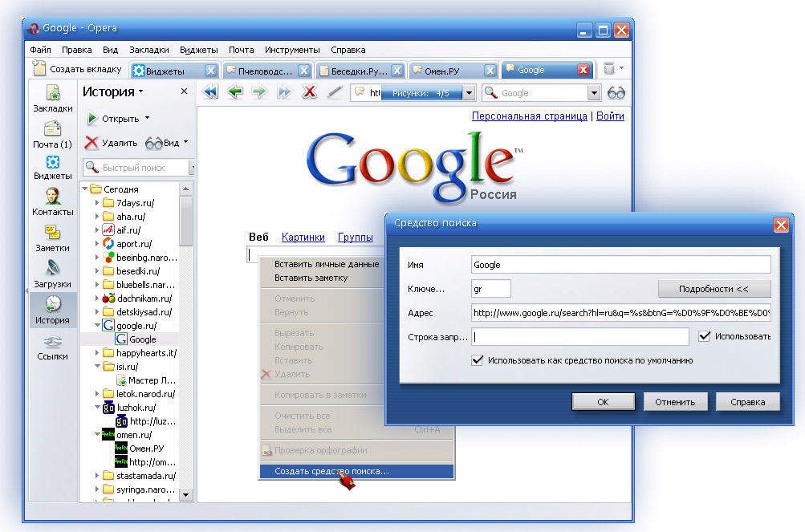
Task: Click OK in Средство поиска dialog
Action: click(x=604, y=402)
